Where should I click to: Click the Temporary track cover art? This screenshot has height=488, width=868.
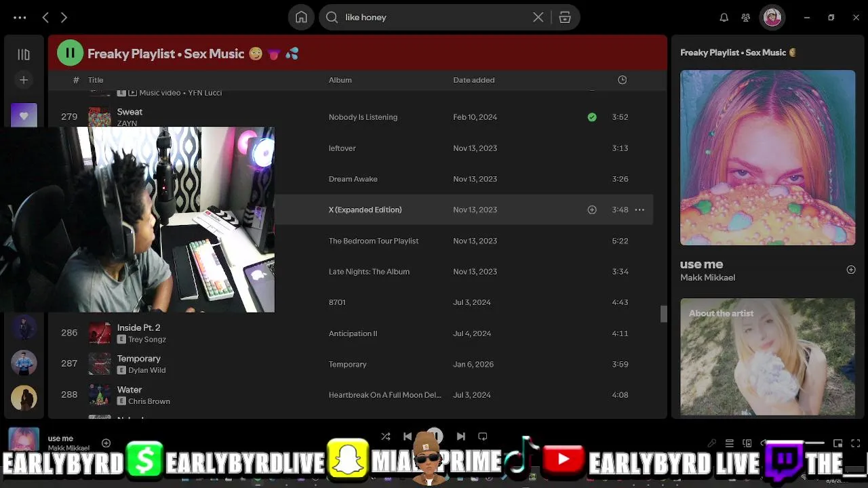pyautogui.click(x=100, y=364)
